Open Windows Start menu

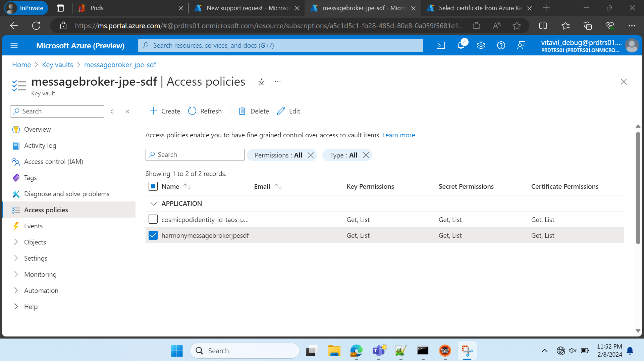tap(177, 351)
